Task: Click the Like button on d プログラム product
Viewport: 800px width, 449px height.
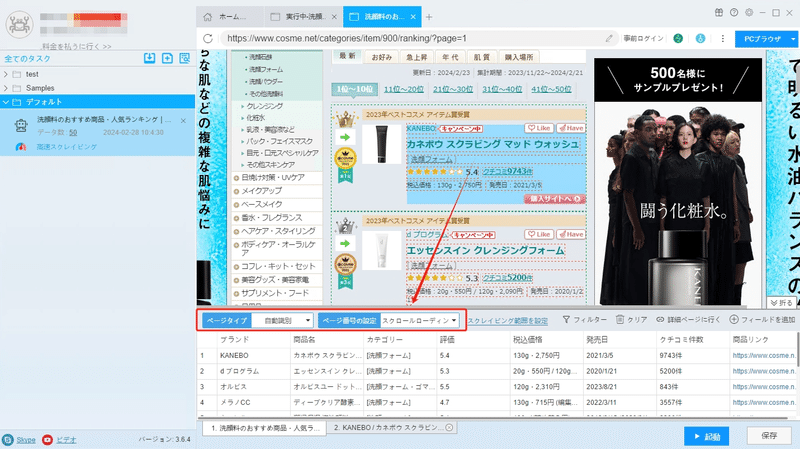Action: [x=539, y=234]
